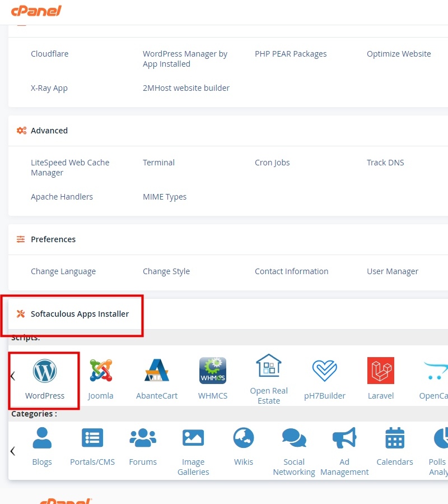Collapse the Advanced section header
Image resolution: width=448 pixels, height=504 pixels.
tap(49, 131)
